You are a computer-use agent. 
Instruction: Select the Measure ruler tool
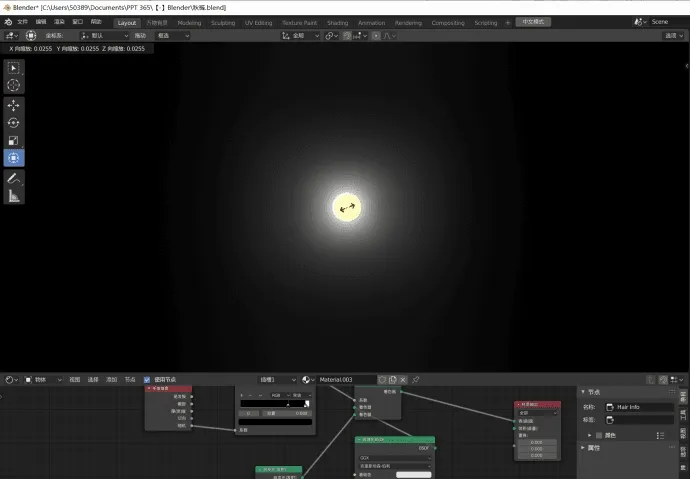point(14,196)
